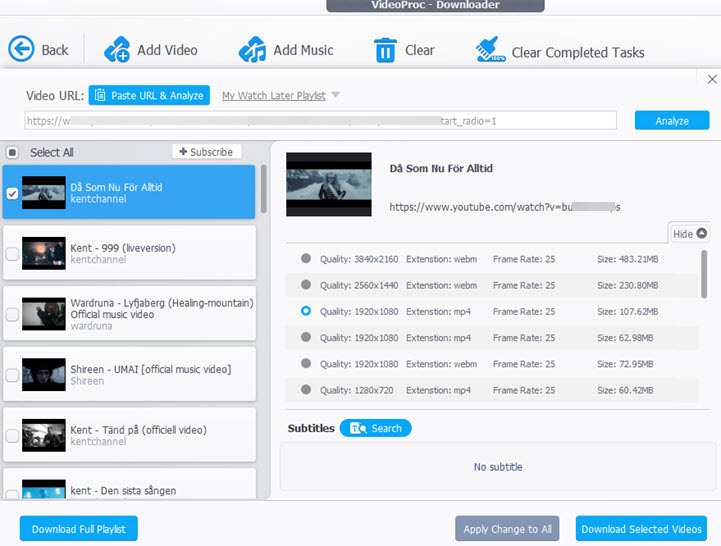Click the Download Full Playlist button

[x=78, y=528]
